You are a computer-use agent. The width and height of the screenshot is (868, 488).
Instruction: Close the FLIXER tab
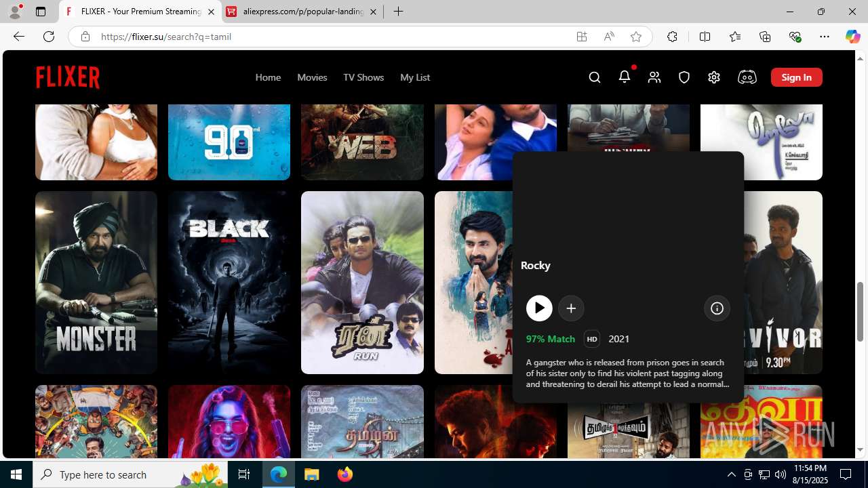211,12
